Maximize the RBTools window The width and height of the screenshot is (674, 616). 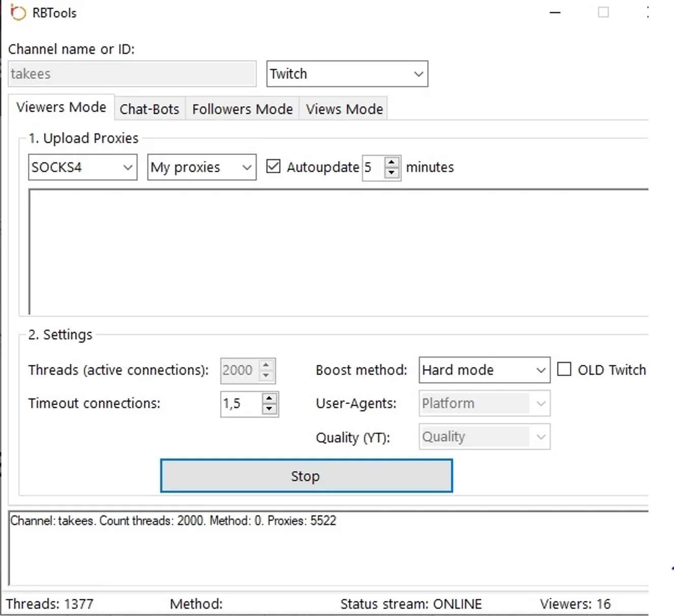click(603, 12)
